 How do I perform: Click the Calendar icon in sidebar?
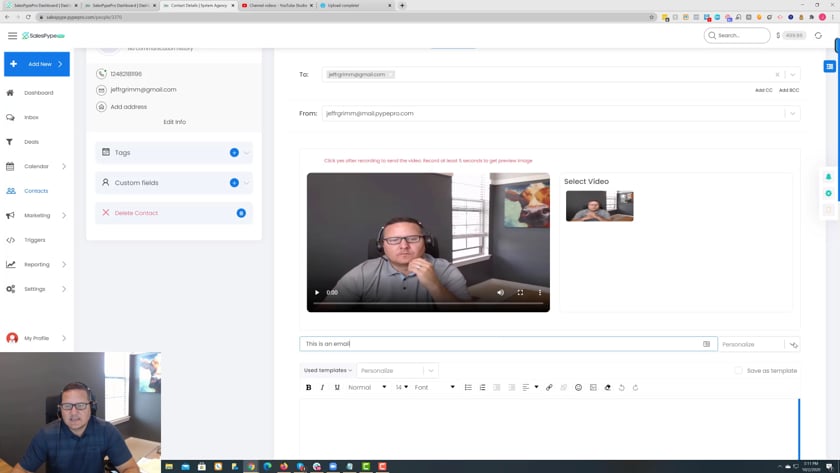[10, 166]
